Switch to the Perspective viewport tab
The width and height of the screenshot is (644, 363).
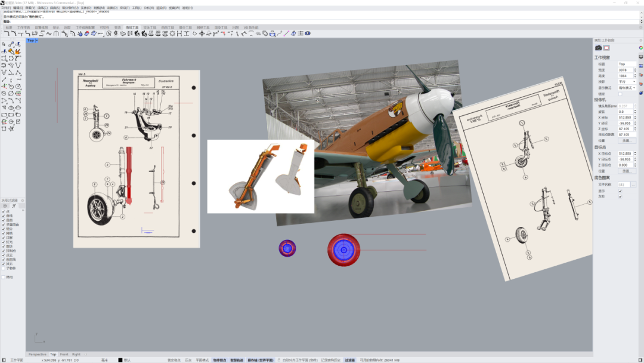pos(38,354)
